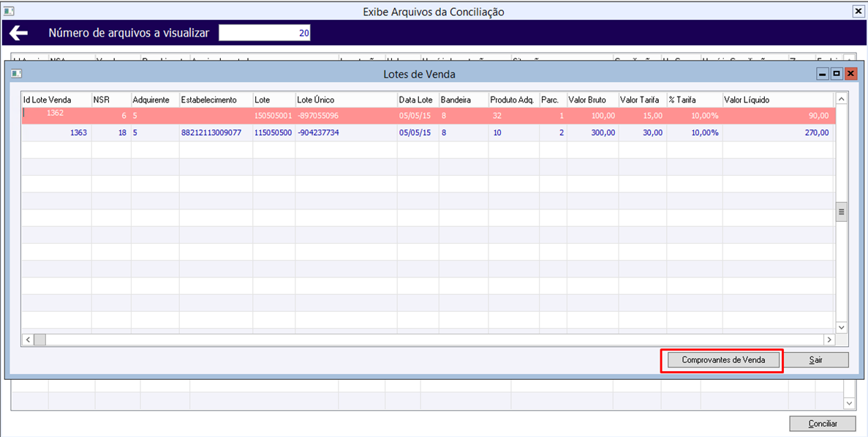Click Valor Líquido cell 270,00
868x437 pixels.
(x=778, y=133)
